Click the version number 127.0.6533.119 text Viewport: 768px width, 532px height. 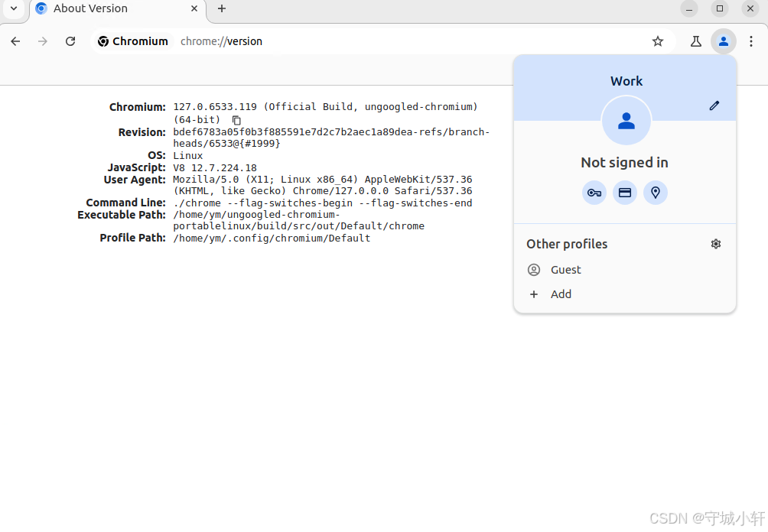[x=215, y=107]
